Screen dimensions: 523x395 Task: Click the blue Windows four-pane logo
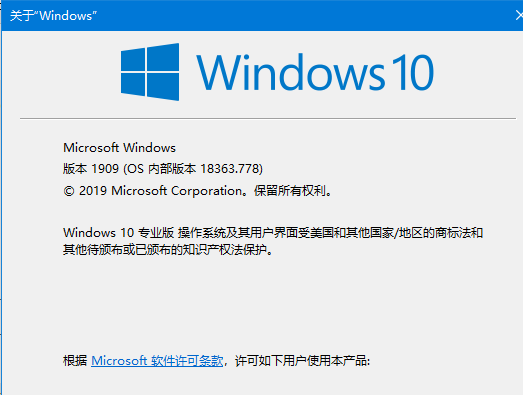[x=150, y=72]
